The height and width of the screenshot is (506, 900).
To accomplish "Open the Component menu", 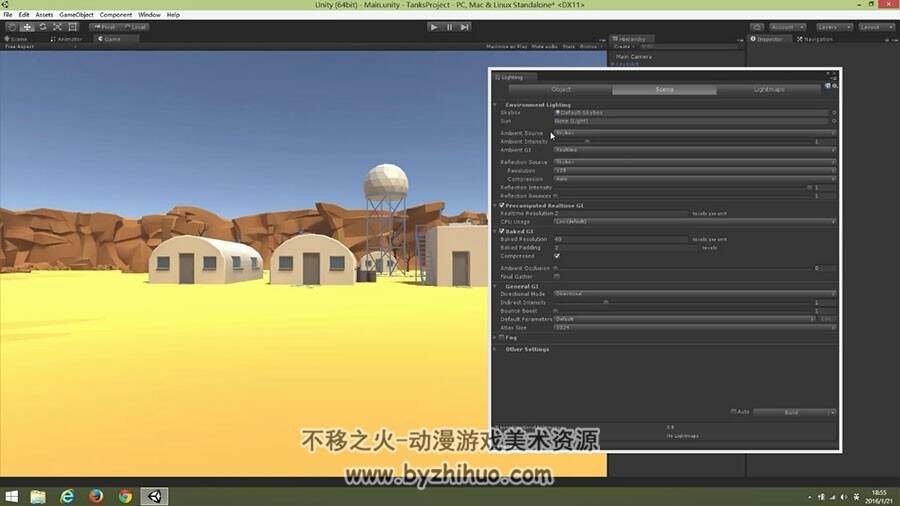I will [x=116, y=15].
